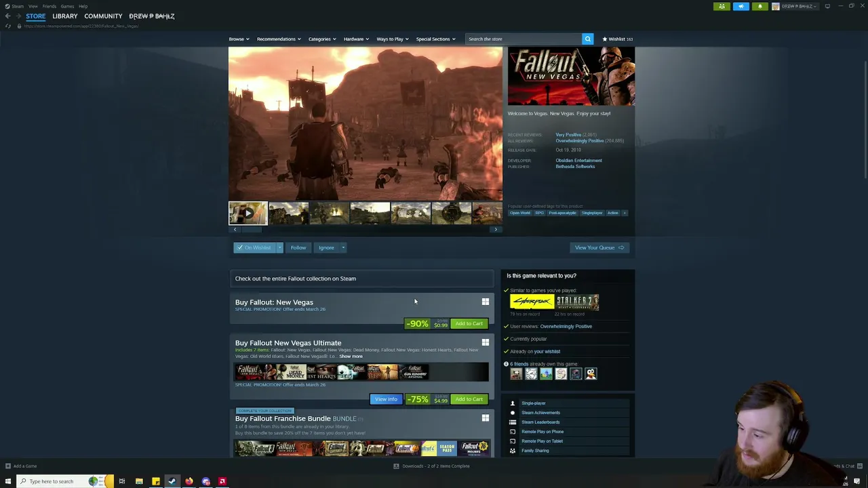Focus the Search the store field

(523, 39)
